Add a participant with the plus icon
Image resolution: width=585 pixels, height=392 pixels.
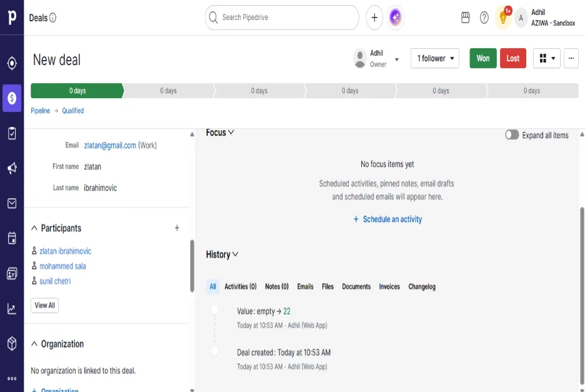tap(177, 228)
